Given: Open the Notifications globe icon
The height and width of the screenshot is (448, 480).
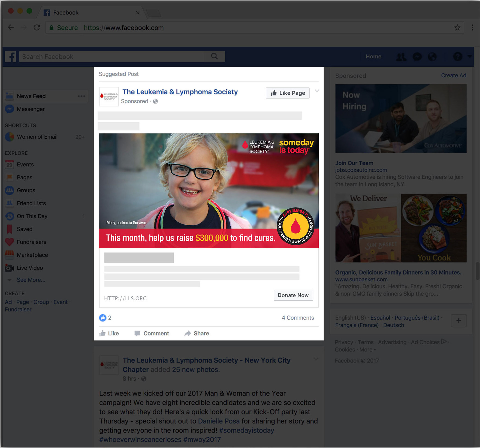Looking at the screenshot, I should click(x=432, y=57).
